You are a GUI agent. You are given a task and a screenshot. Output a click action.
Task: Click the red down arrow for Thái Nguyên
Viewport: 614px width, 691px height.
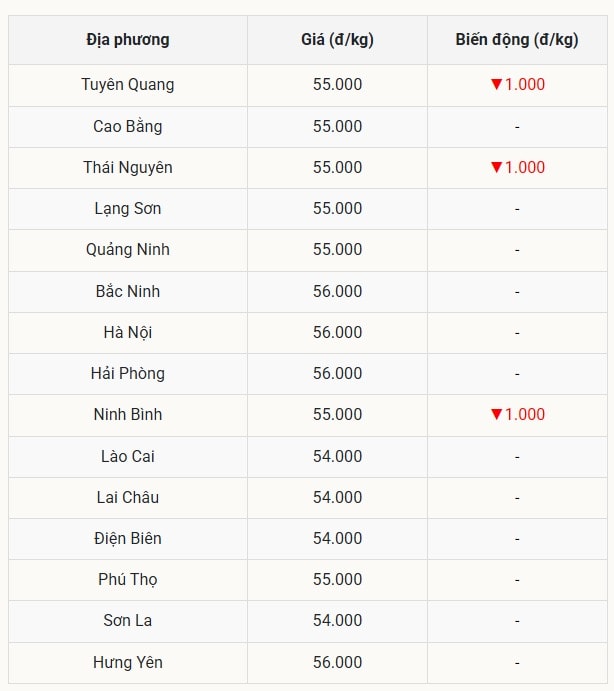tap(495, 167)
